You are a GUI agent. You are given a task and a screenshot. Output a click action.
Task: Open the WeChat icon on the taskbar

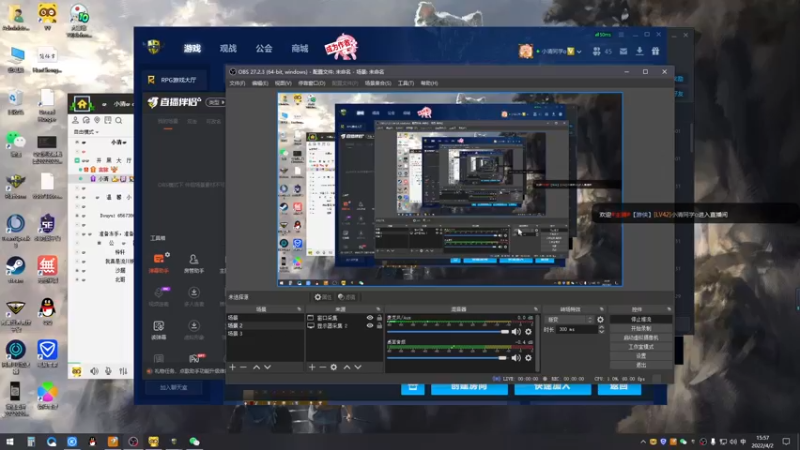tap(194, 441)
